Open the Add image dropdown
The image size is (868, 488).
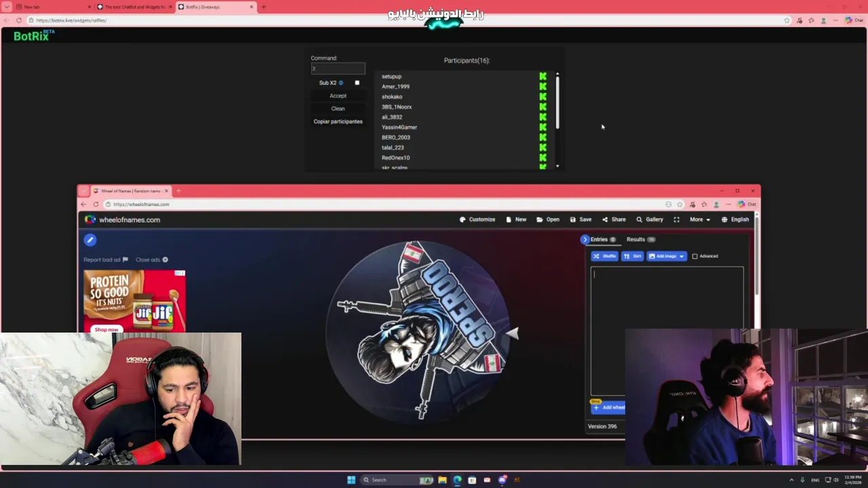click(x=667, y=256)
